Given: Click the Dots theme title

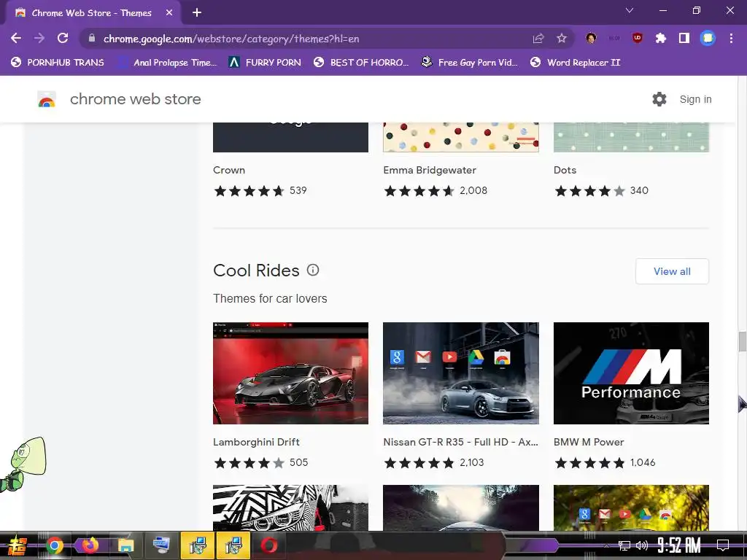Looking at the screenshot, I should coord(565,170).
